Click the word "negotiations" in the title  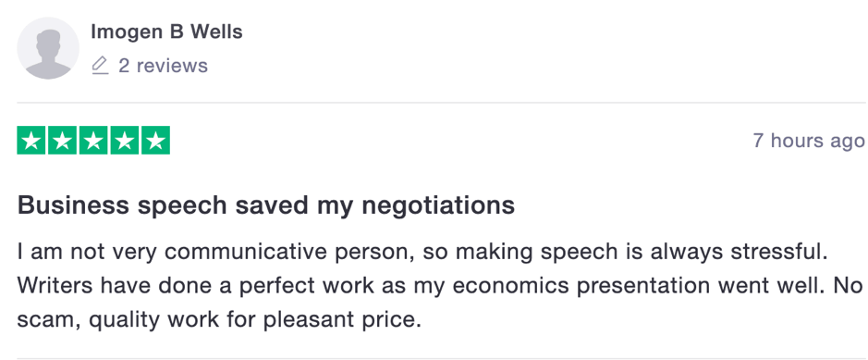(438, 207)
